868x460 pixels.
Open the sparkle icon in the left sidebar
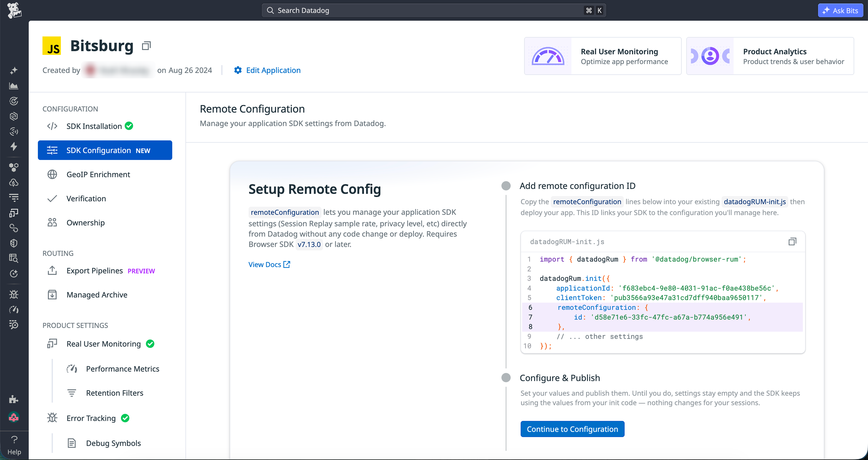(14, 70)
